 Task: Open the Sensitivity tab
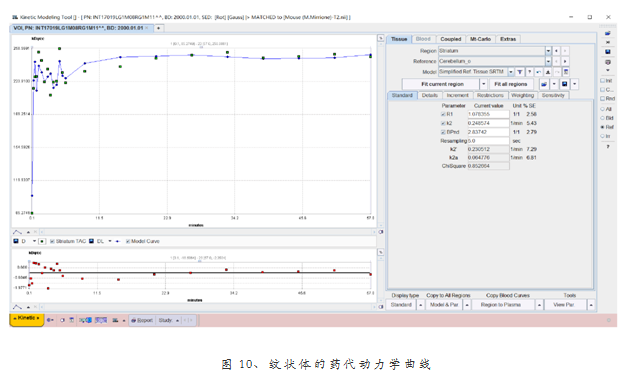click(x=553, y=96)
